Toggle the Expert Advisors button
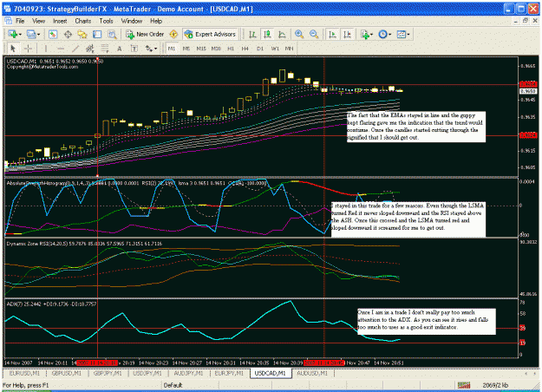542x392 pixels. pos(210,34)
